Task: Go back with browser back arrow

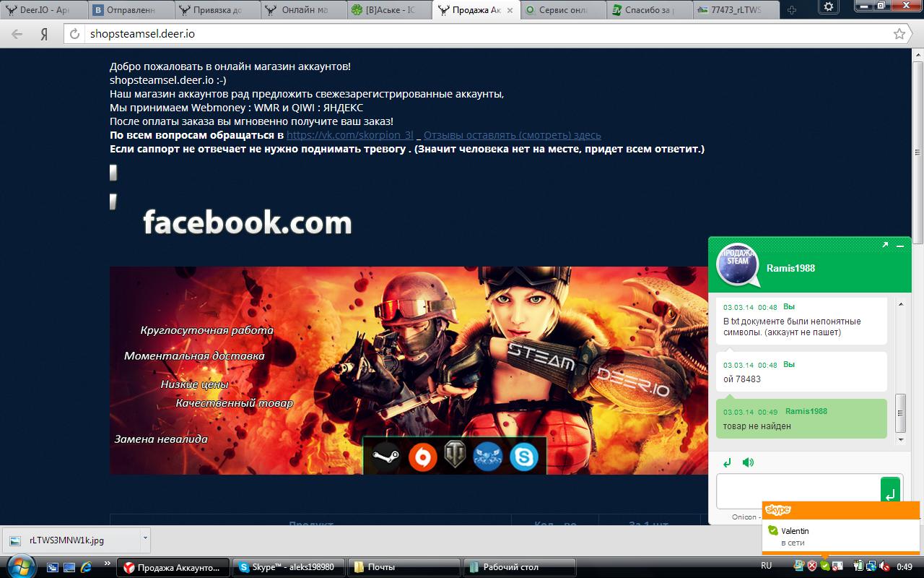Action: click(17, 34)
